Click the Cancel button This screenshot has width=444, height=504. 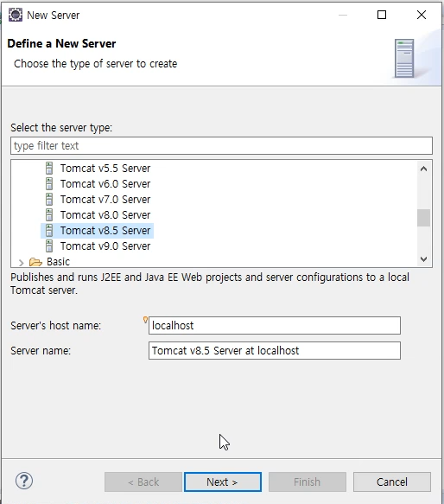[x=392, y=482]
